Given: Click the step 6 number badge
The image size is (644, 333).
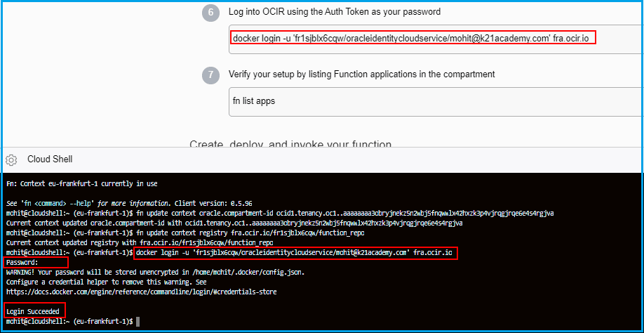Looking at the screenshot, I should pos(212,13).
